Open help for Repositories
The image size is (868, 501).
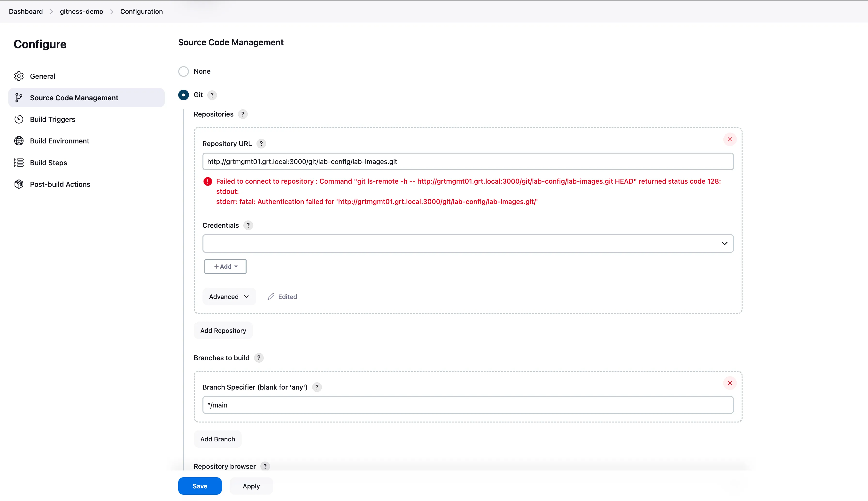243,114
